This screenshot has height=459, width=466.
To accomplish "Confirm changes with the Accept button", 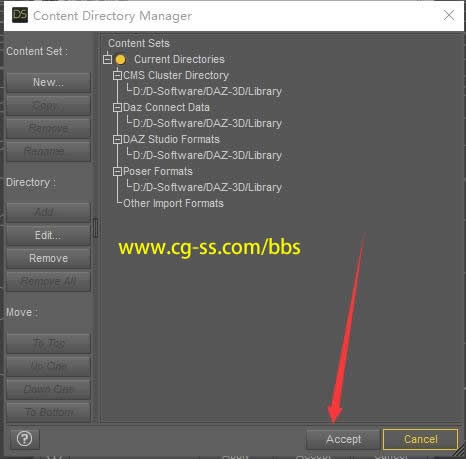I will [343, 439].
